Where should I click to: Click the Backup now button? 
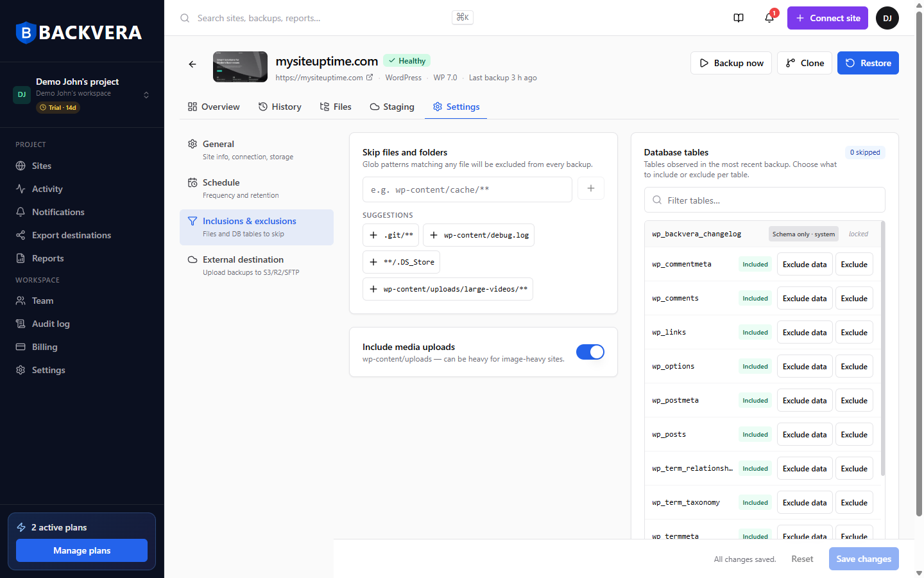(x=731, y=63)
